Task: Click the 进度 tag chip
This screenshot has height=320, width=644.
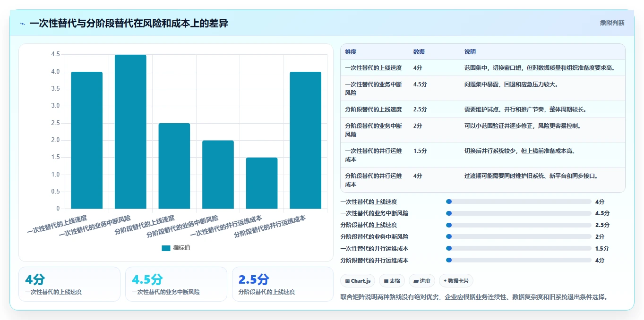Action: click(x=421, y=281)
